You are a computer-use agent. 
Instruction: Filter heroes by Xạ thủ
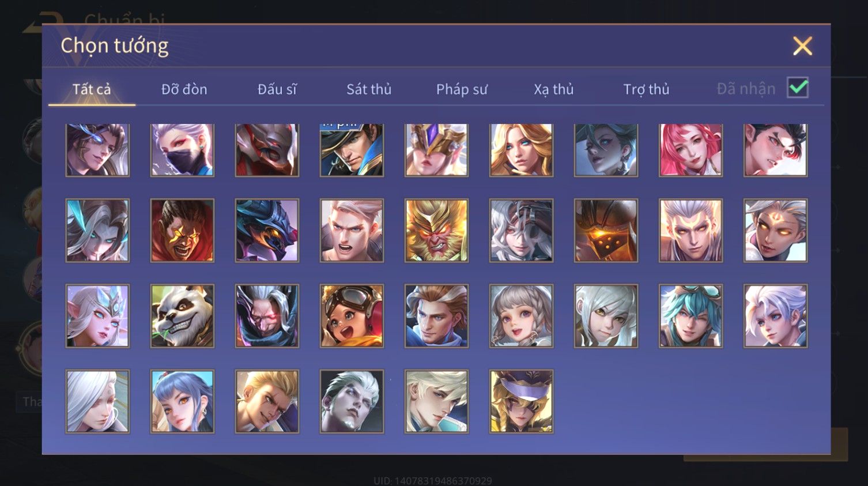click(553, 89)
